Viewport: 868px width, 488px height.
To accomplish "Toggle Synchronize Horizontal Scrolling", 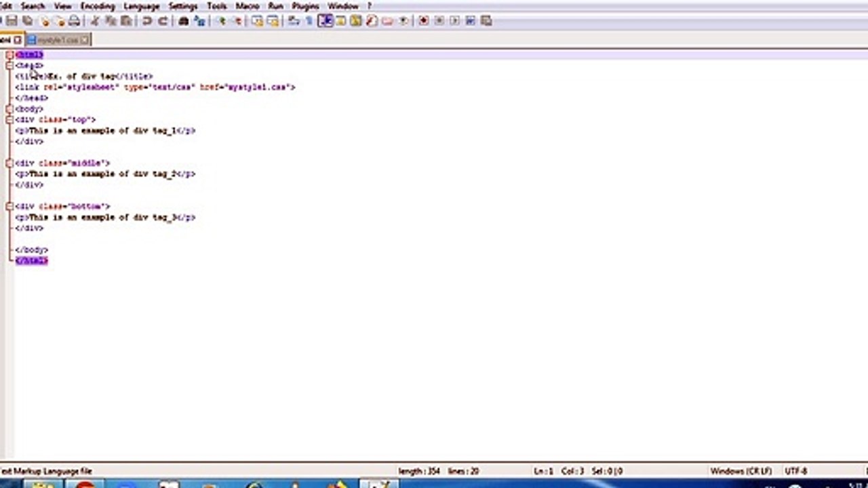I will coord(273,21).
